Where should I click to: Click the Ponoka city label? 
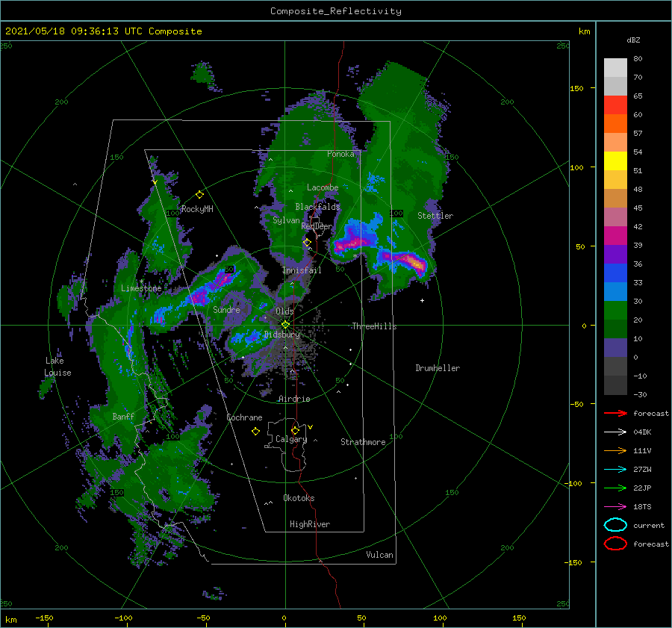pyautogui.click(x=340, y=154)
